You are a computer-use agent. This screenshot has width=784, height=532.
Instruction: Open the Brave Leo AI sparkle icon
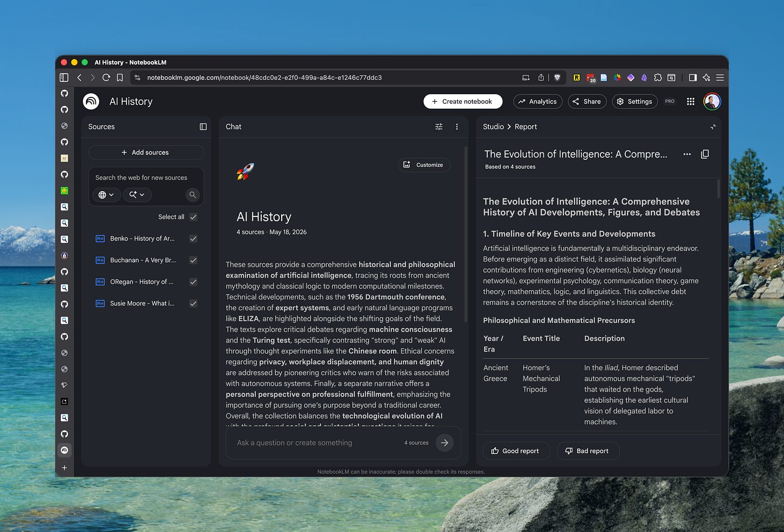706,78
